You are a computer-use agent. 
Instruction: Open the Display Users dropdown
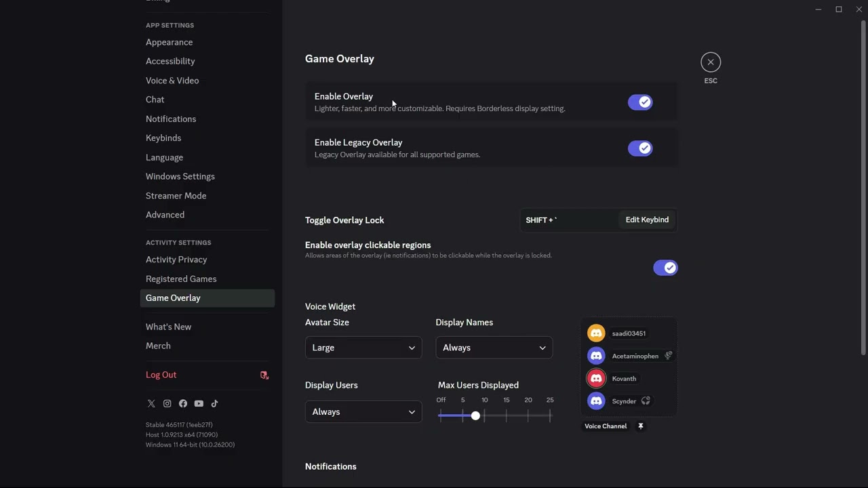(363, 412)
